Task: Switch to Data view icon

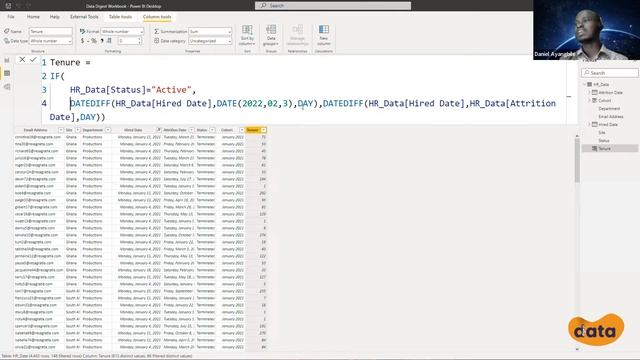Action: [7, 73]
